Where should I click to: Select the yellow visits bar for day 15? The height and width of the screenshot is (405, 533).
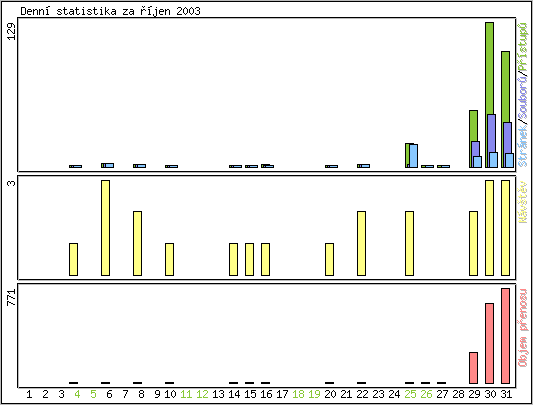[250, 259]
